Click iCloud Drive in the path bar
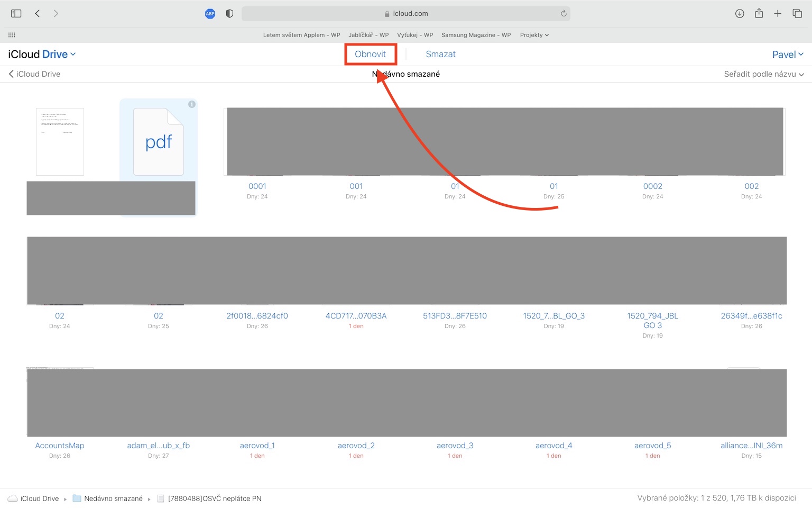The image size is (812, 508). [34, 498]
